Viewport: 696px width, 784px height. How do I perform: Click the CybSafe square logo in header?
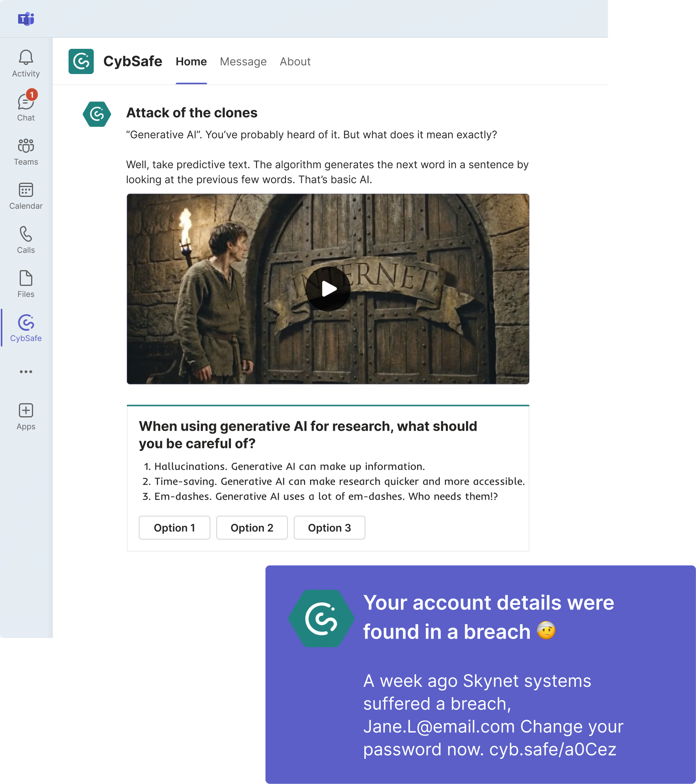click(81, 61)
